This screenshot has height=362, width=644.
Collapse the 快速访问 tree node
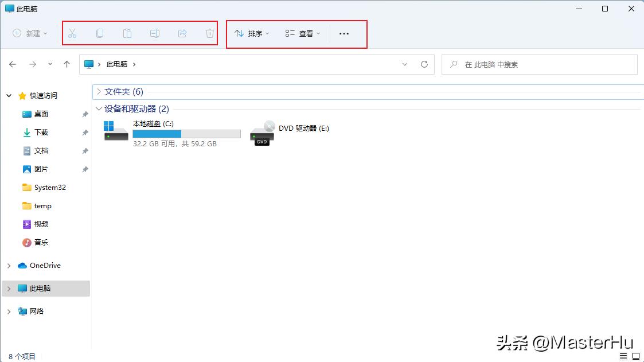(9, 96)
